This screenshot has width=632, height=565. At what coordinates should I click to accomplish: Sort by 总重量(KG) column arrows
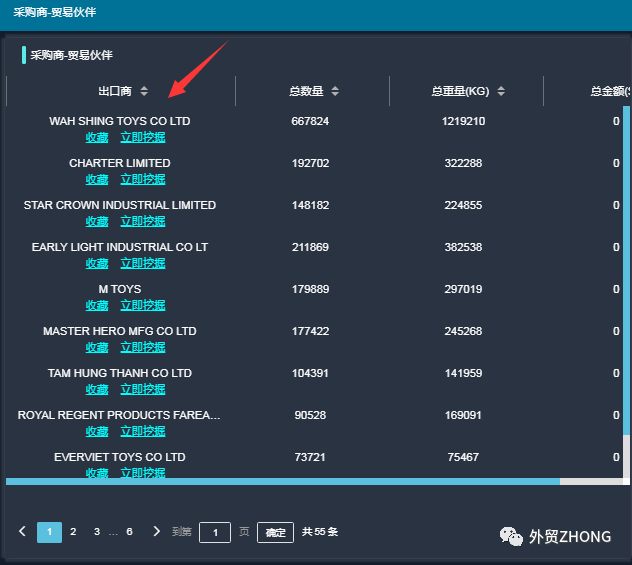[501, 91]
